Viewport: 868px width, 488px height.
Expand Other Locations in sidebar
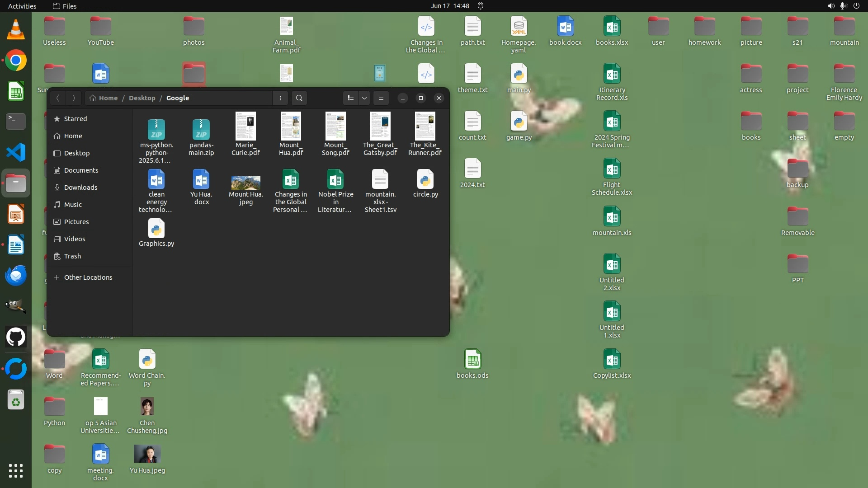(x=88, y=277)
